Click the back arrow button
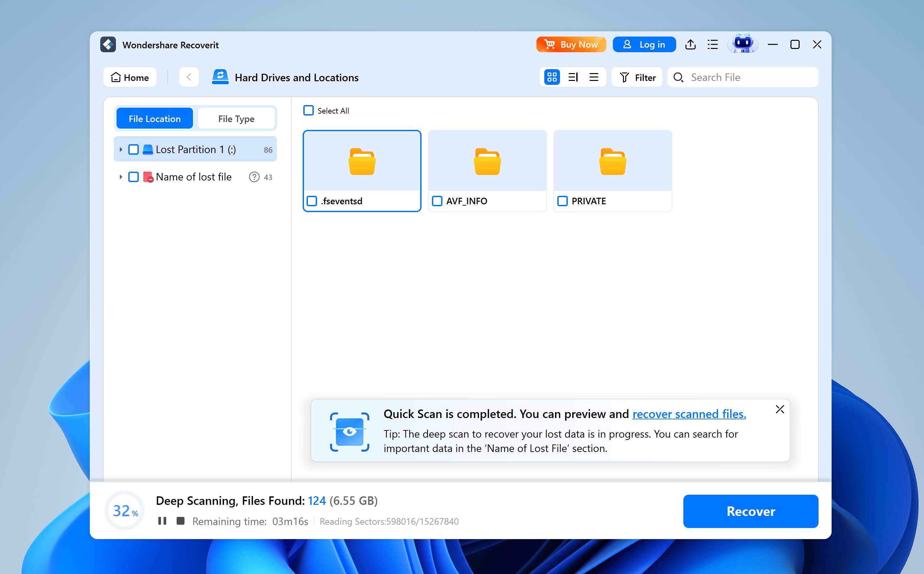Screen dimensions: 924x574 [x=189, y=77]
